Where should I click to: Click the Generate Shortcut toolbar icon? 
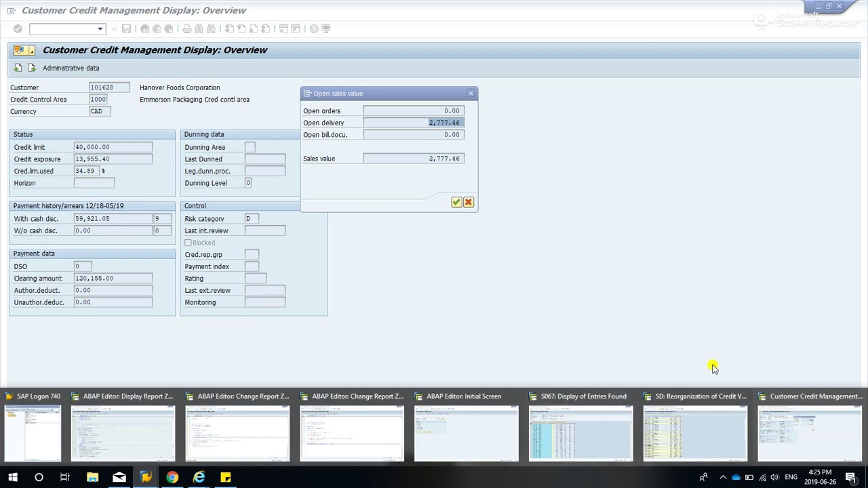296,28
